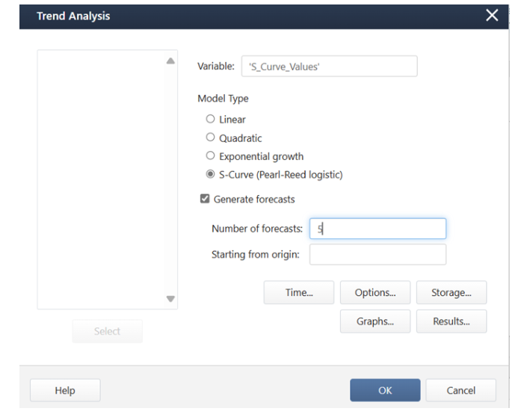Cancel the Trend Analysis dialog
This screenshot has height=420, width=521.
461,390
